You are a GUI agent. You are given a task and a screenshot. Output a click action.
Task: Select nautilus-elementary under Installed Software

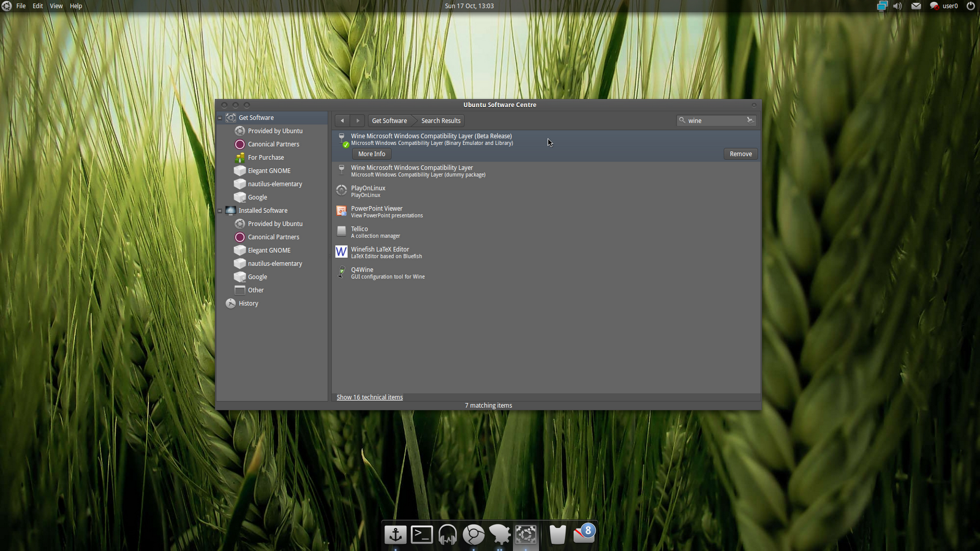coord(275,264)
